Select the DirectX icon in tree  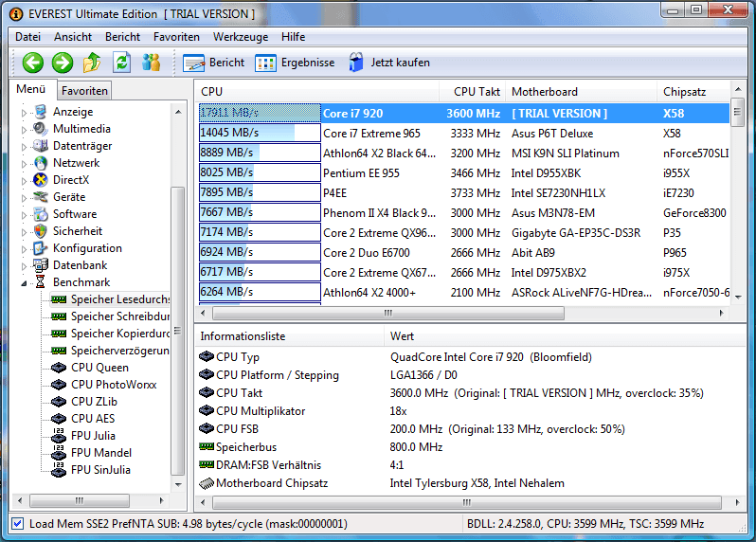41,180
